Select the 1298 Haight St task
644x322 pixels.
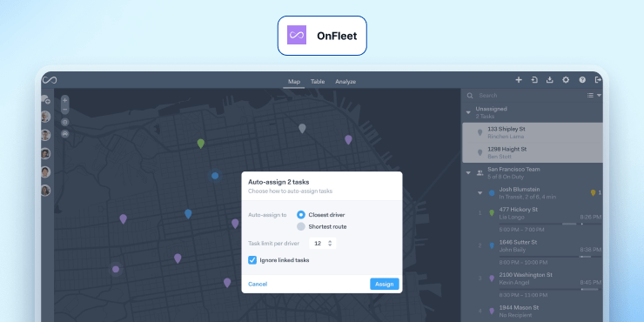(533, 153)
